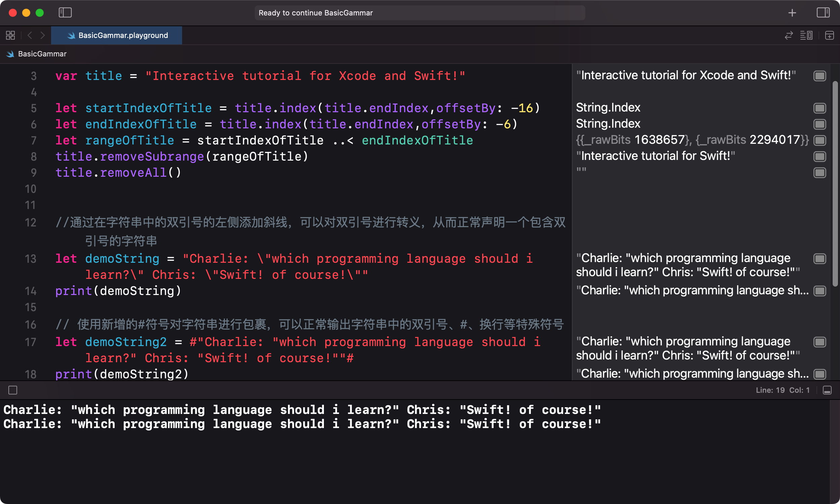840x504 pixels.
Task: Click the code review swap arrows icon
Action: coord(789,35)
